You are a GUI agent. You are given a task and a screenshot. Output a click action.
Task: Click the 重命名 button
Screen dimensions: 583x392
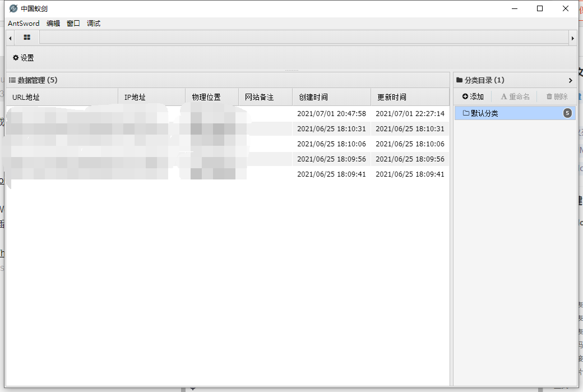[515, 96]
